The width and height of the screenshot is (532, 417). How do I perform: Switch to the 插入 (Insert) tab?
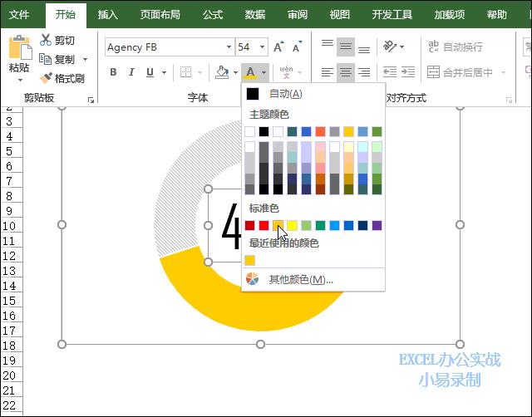coord(108,14)
